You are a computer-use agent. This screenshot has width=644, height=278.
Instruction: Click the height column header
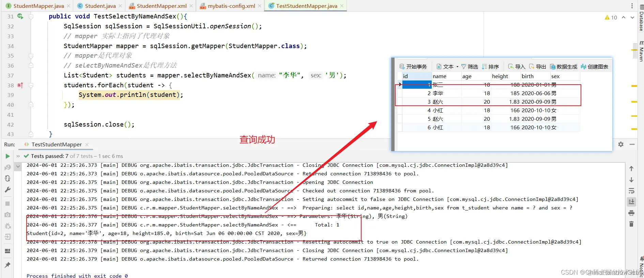tap(506, 76)
